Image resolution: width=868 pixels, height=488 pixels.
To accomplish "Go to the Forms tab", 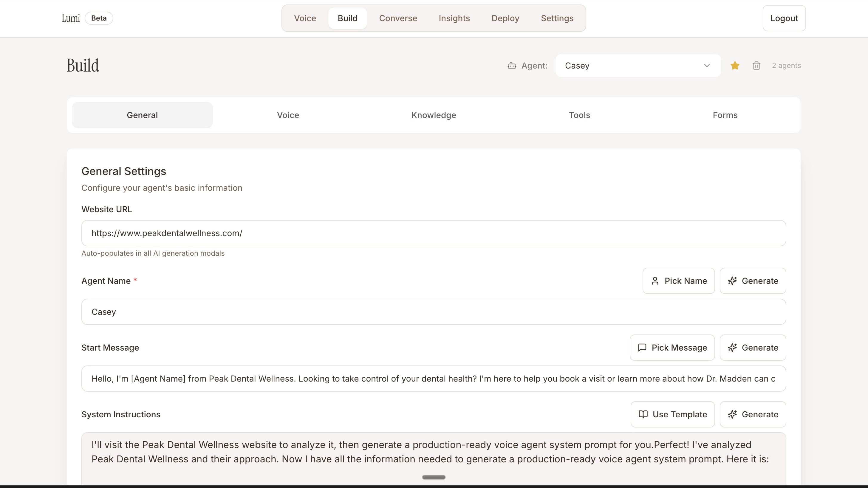I will coord(725,115).
